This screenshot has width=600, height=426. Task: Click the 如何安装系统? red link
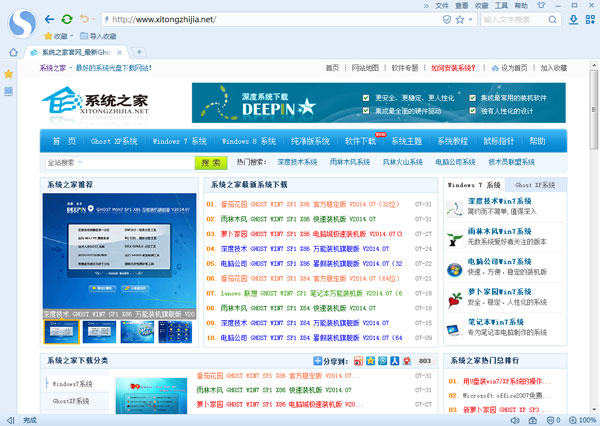click(453, 68)
